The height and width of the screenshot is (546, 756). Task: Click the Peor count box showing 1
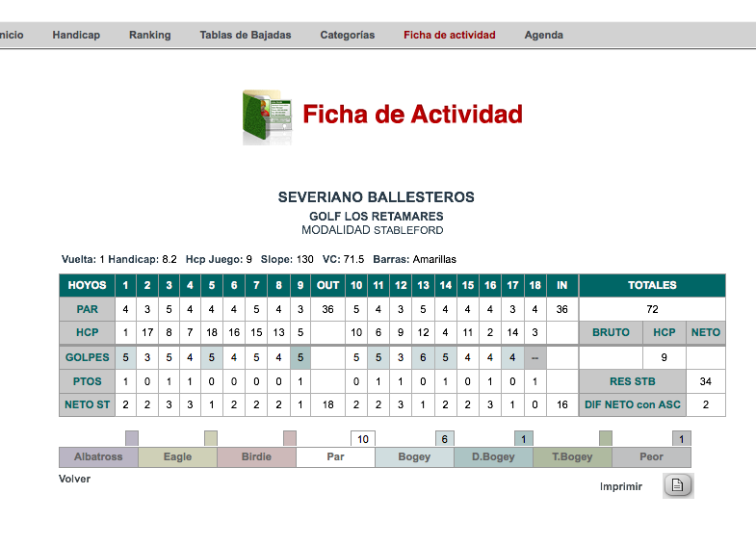coord(682,438)
